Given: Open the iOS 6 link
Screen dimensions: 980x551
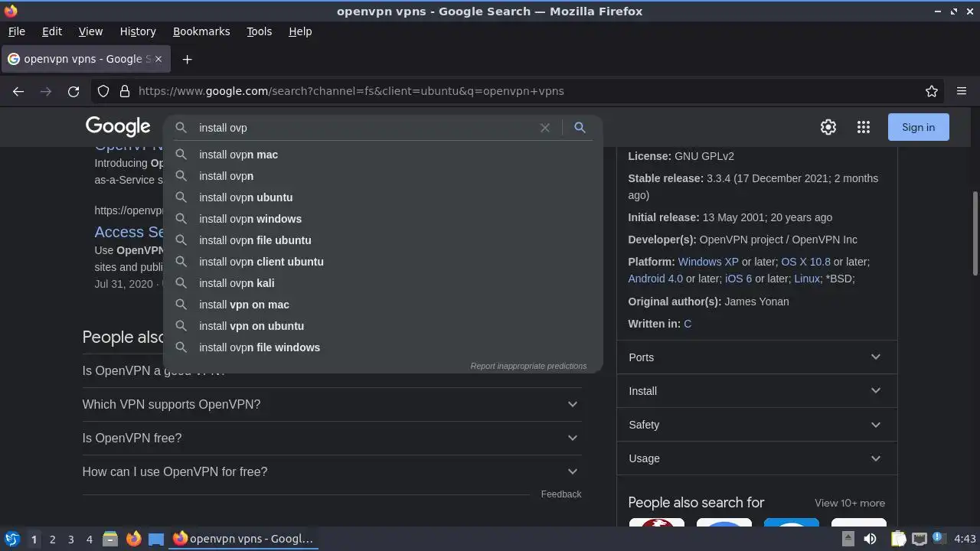Looking at the screenshot, I should pyautogui.click(x=738, y=279).
